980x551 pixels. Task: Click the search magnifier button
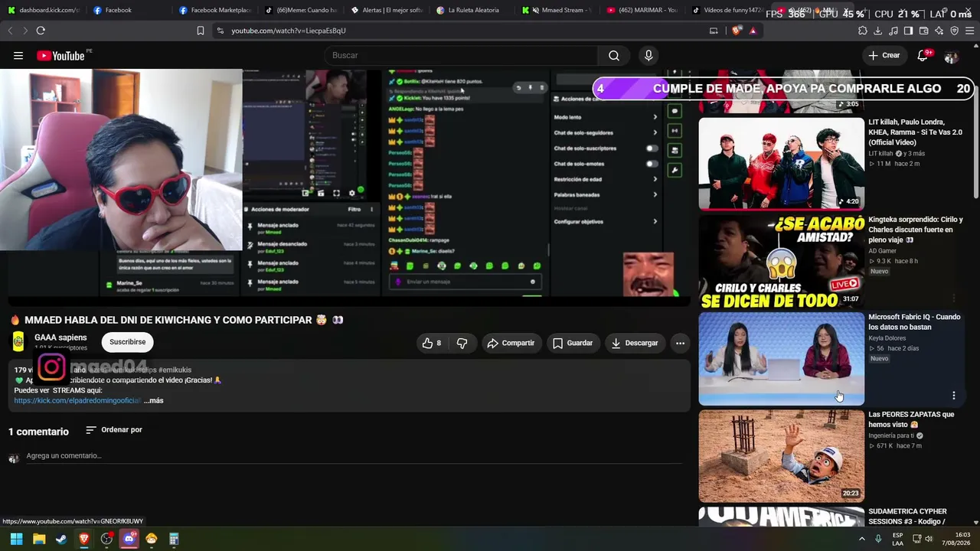pos(613,55)
